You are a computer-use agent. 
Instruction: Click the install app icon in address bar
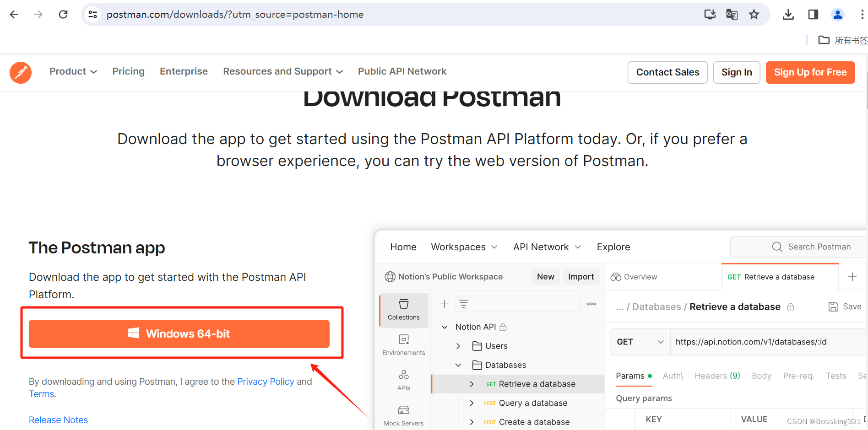point(710,15)
